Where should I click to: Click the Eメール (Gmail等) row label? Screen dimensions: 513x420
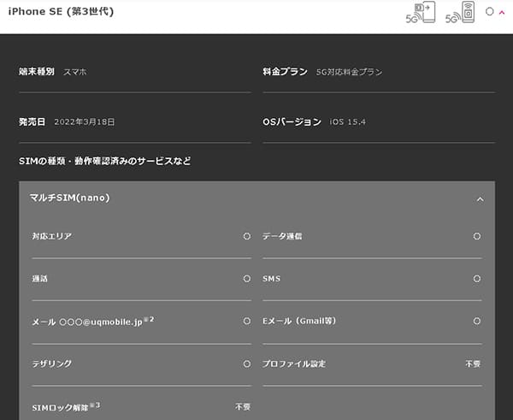coord(299,321)
